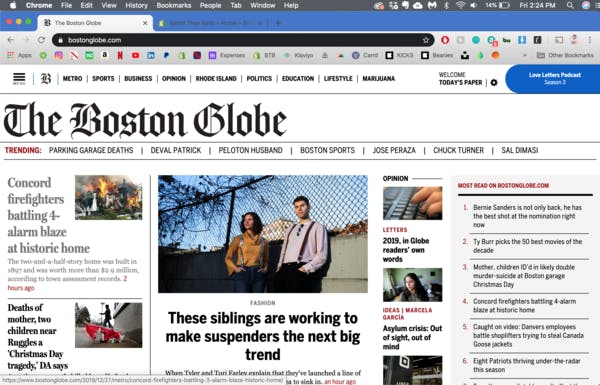This screenshot has width=600, height=385.
Task: Open Danvers employees shoplifters video story
Action: [528, 336]
